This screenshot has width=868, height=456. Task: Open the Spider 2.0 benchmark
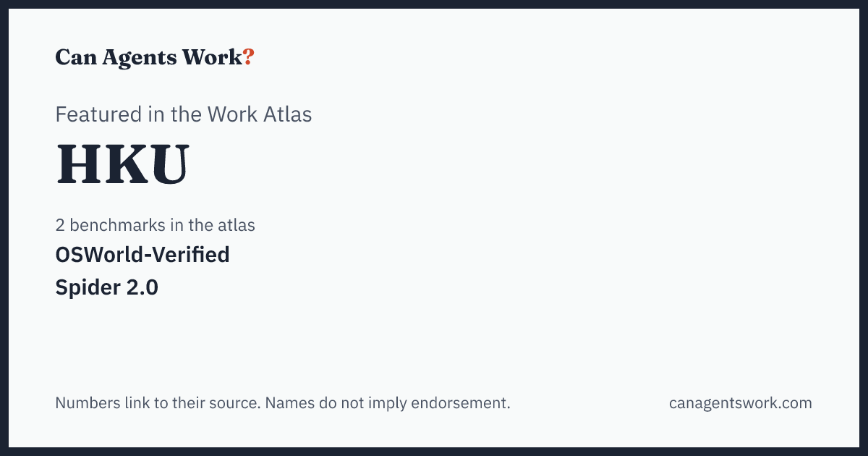[x=107, y=288]
